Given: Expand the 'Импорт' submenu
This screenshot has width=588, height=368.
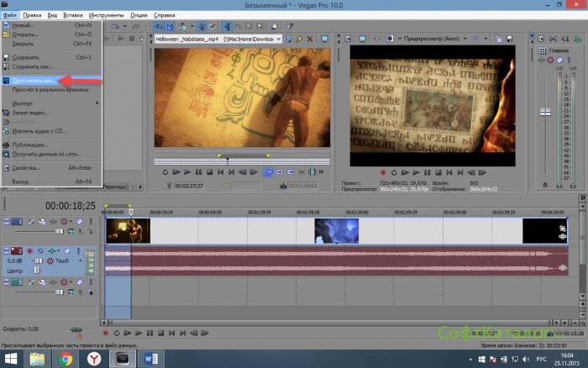Looking at the screenshot, I should click(25, 103).
